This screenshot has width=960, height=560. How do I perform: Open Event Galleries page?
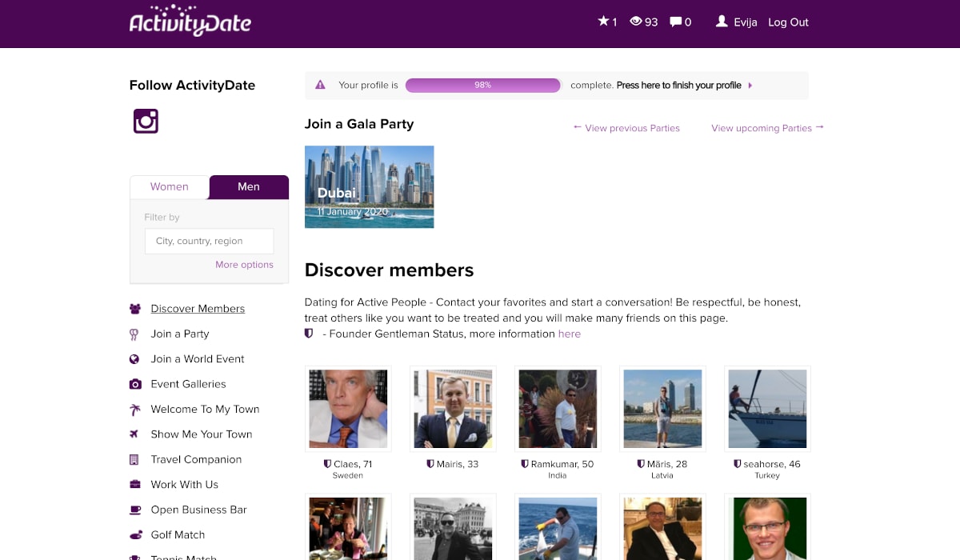(x=188, y=384)
